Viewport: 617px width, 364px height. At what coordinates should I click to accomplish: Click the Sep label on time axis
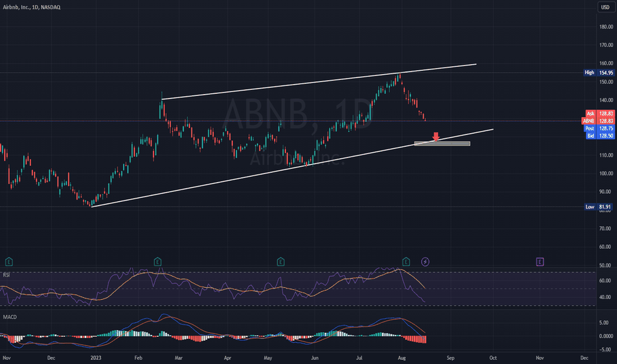click(x=451, y=357)
